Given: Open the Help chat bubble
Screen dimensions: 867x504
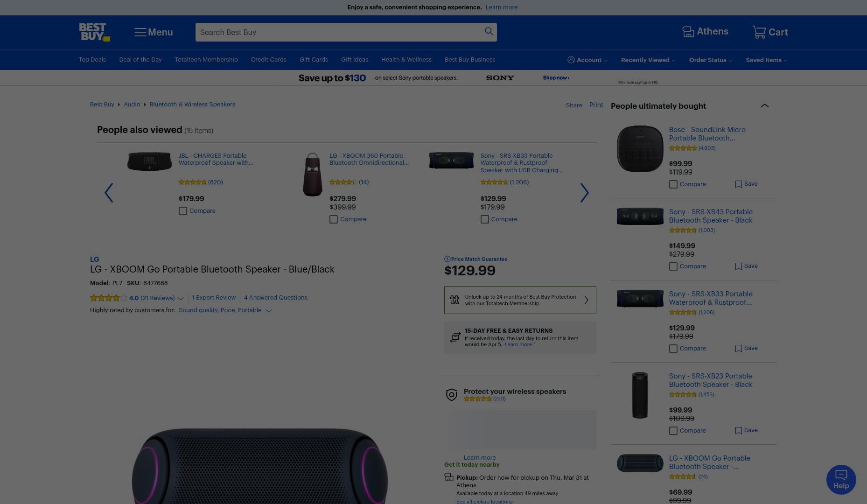Looking at the screenshot, I should coord(841,480).
